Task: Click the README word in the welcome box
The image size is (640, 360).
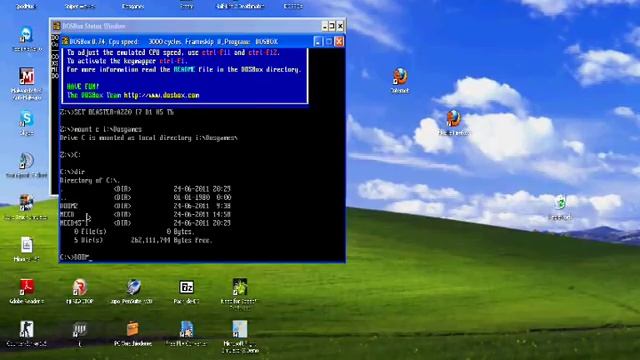Action: click(184, 69)
